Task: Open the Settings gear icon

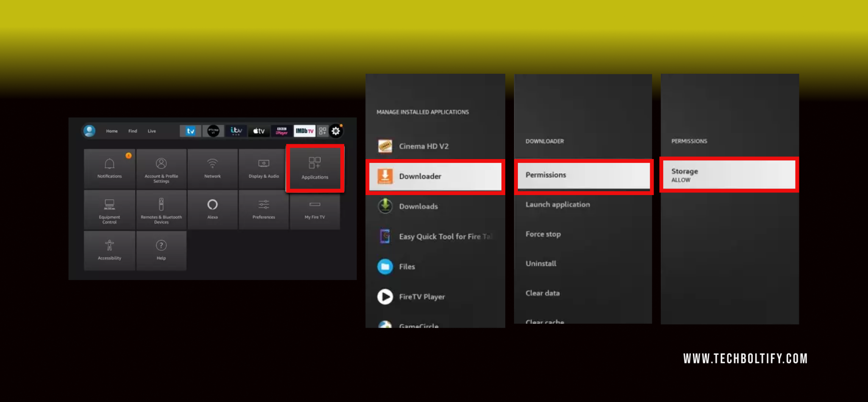Action: pos(335,131)
